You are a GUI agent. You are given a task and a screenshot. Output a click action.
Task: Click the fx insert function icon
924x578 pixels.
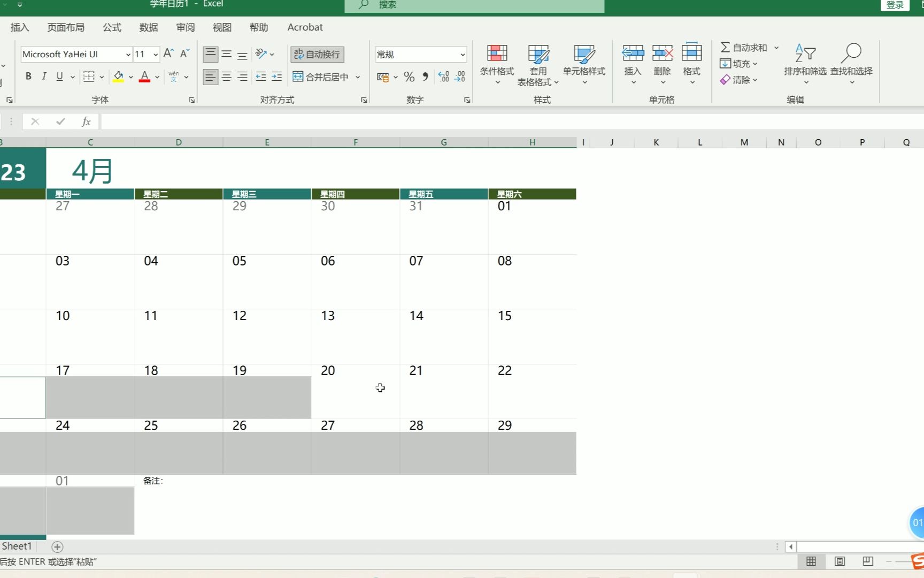86,121
